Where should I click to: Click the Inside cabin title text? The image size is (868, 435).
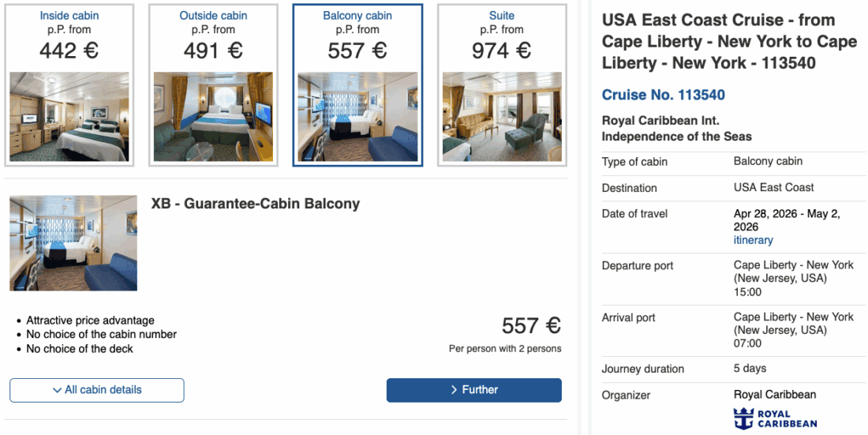click(x=69, y=16)
